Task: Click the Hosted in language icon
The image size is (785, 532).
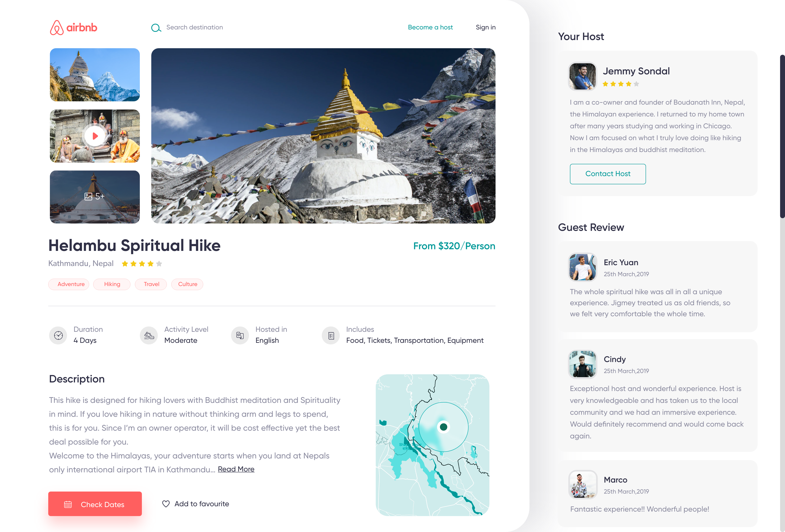Action: 240,335
